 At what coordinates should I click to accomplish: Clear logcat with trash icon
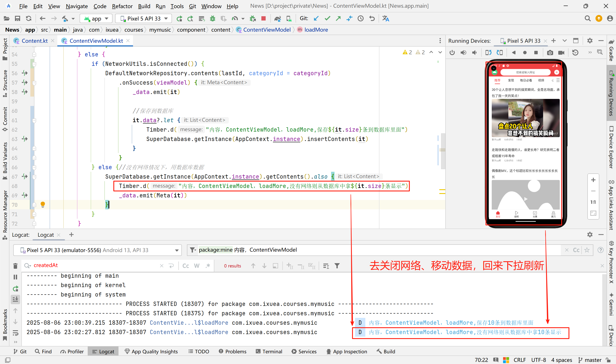[15, 266]
